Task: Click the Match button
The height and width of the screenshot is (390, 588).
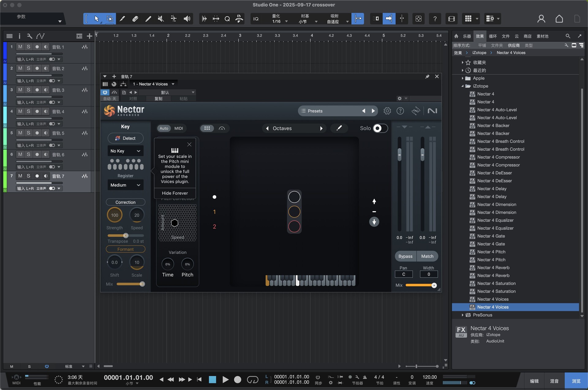Action: coord(427,256)
